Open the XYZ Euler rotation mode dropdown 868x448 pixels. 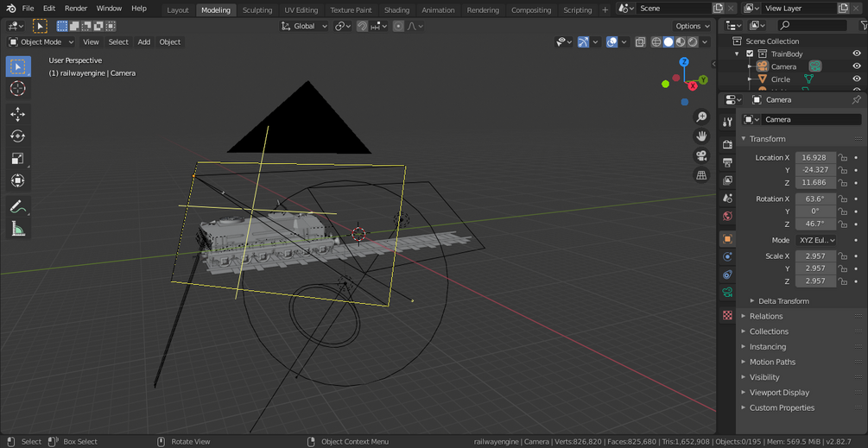[x=816, y=240]
